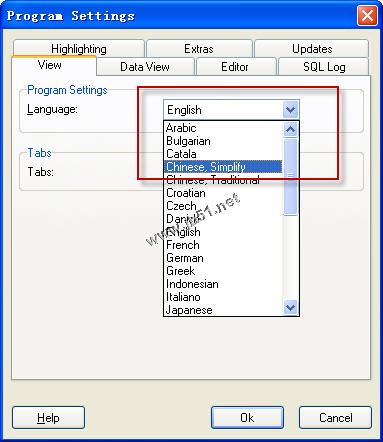Choose French from the language list
Image resolution: width=383 pixels, height=442 pixels.
point(223,245)
